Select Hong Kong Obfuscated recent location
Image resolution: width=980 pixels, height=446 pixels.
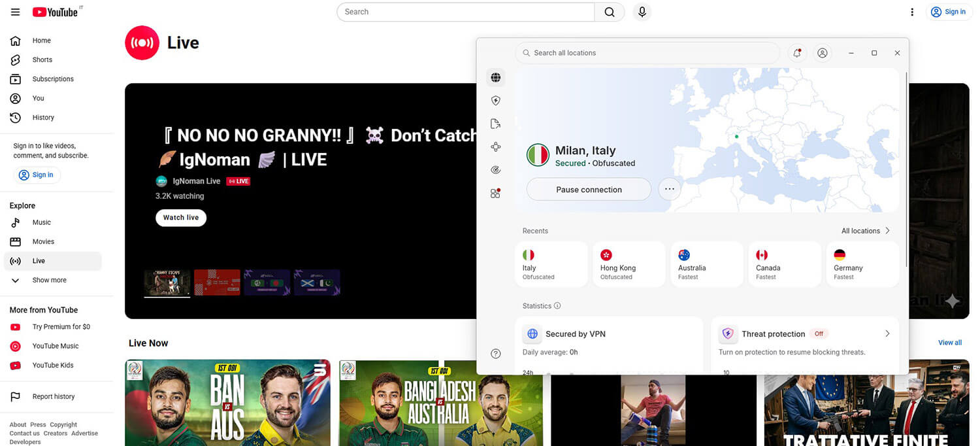coord(629,264)
